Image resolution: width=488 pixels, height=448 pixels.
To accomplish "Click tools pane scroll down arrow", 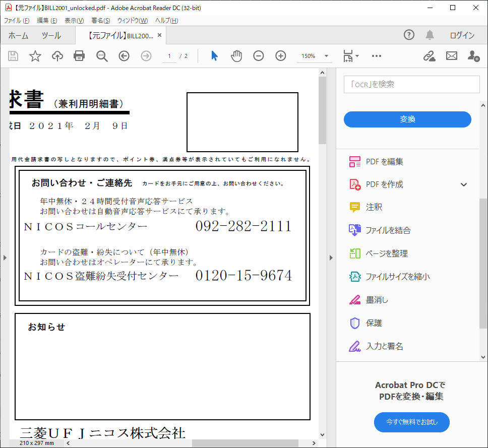I will pos(483,357).
